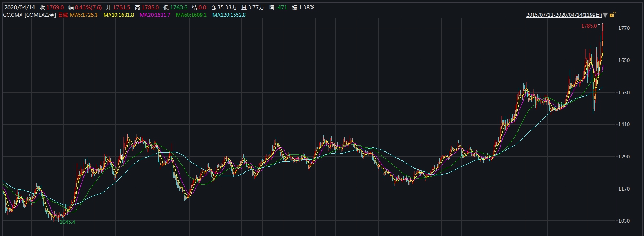Click the 0.43%(7.6) change value
644x236 pixels.
88,7
